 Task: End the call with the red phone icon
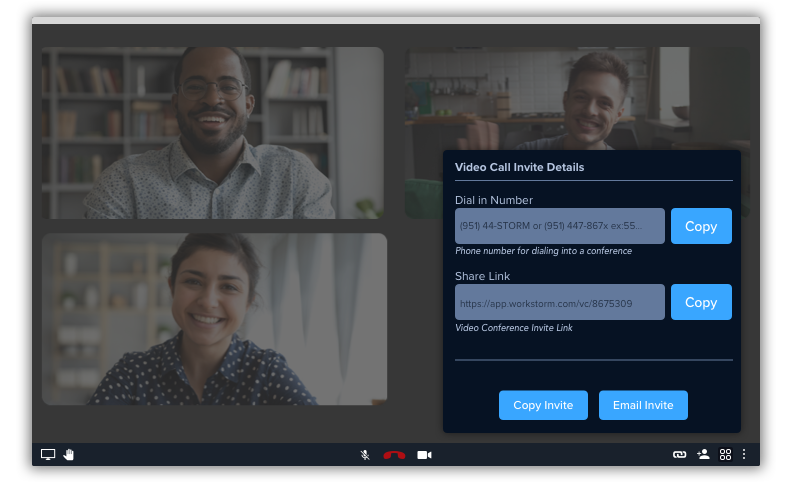click(x=394, y=455)
